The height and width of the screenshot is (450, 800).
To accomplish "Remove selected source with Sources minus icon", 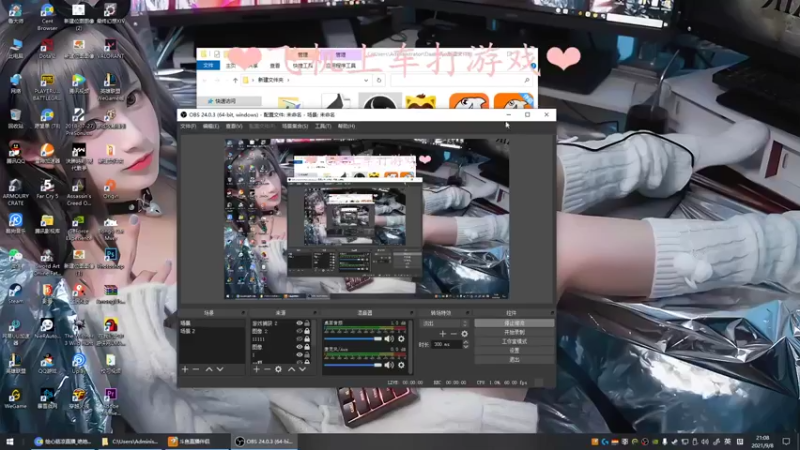I will click(267, 369).
